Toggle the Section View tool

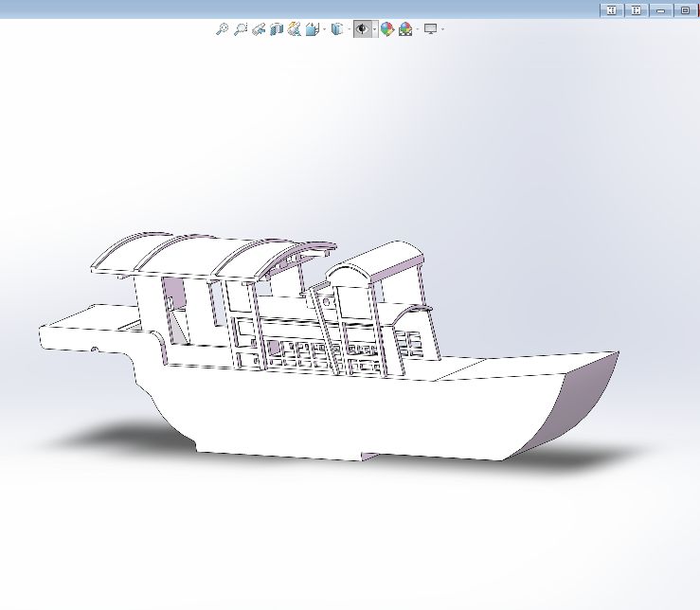point(276,29)
